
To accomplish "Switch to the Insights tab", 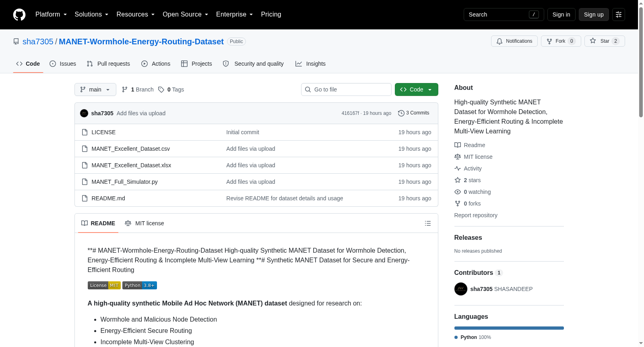I will 310,64.
